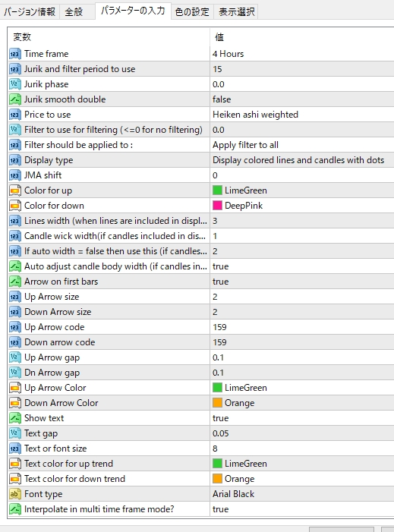394x532 pixels.
Task: Click the icon beside Up Arrow code
Action: [x=15, y=327]
